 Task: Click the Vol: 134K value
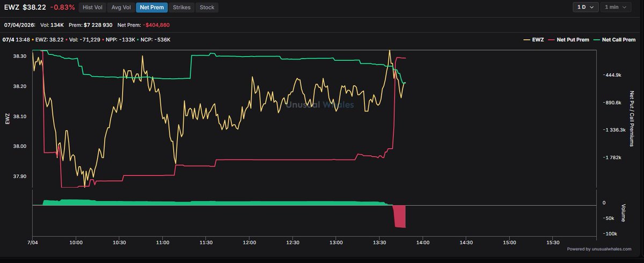[x=52, y=25]
